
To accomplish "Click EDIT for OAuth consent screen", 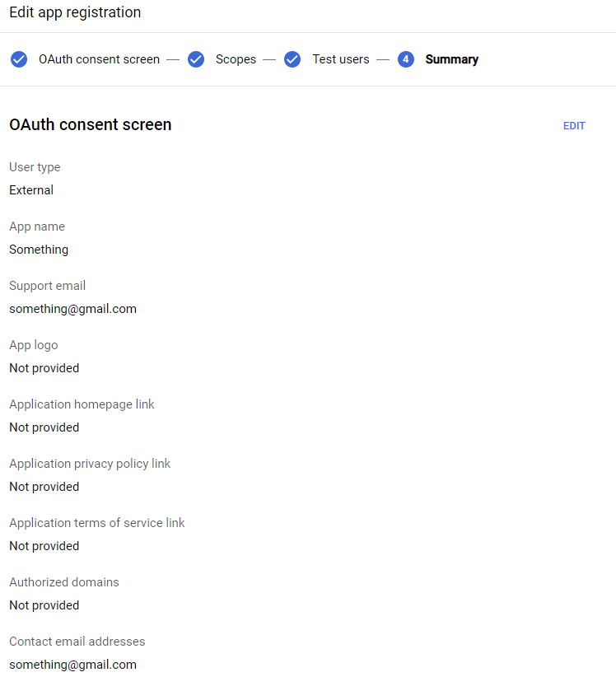I will point(574,125).
